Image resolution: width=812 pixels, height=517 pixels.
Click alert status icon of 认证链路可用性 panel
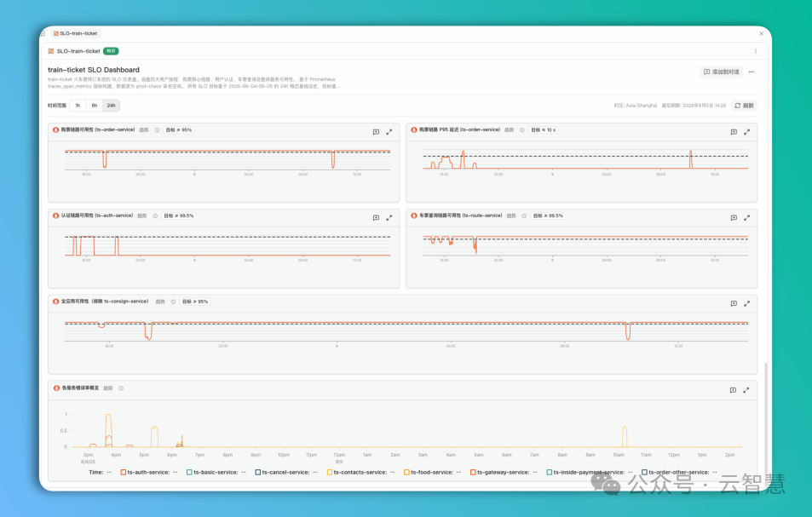click(x=56, y=215)
